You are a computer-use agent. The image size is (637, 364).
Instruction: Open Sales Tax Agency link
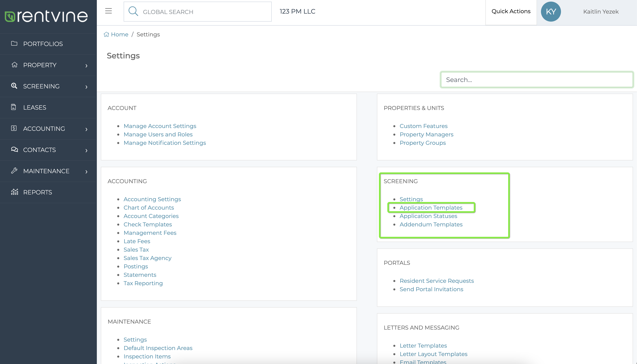(147, 258)
